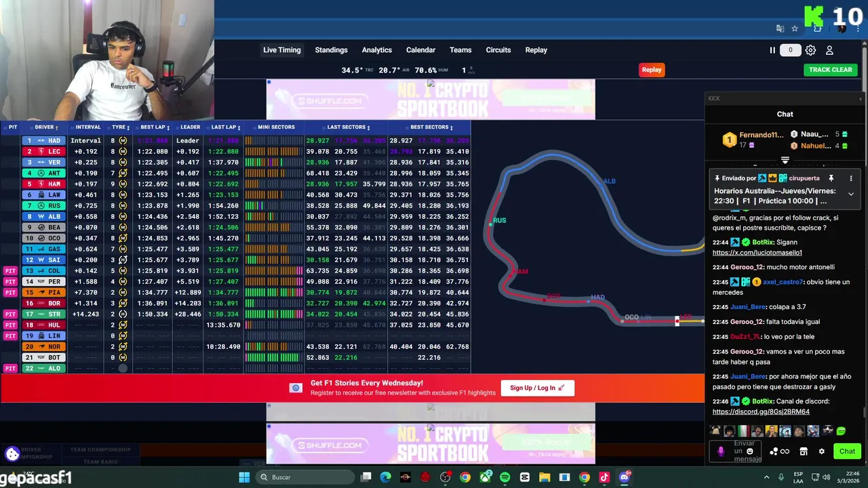The image size is (868, 488).
Task: Open the Windows Start menu
Action: coord(244,477)
